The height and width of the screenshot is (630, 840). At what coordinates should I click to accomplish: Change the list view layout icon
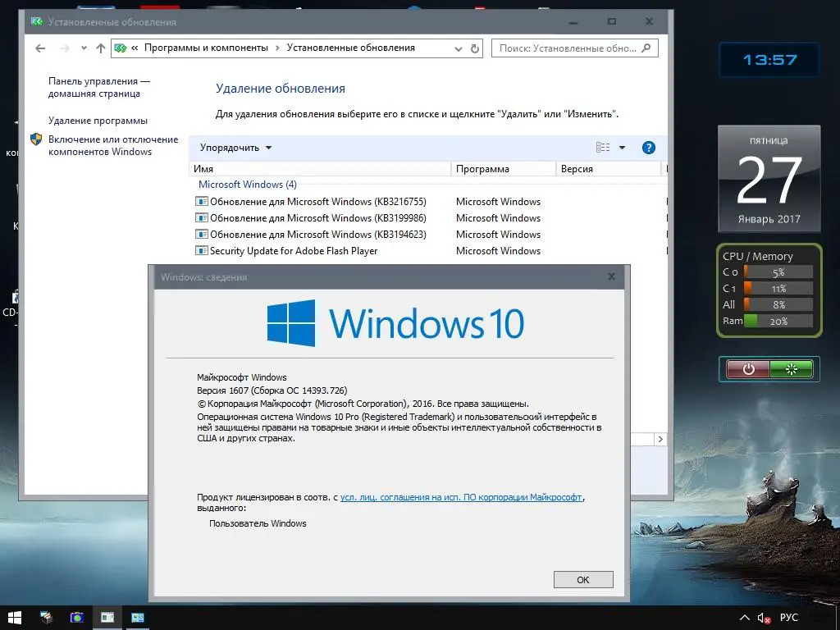pyautogui.click(x=603, y=148)
